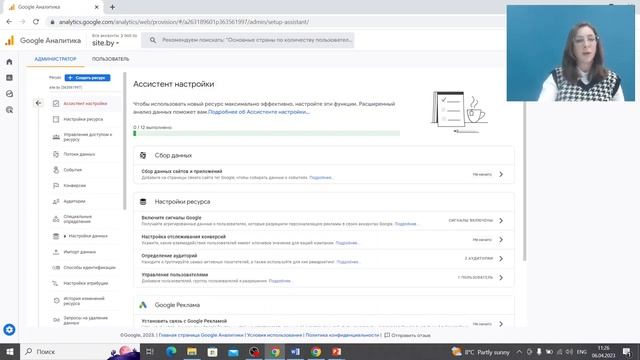Click the browser address bar
This screenshot has height=360, width=640.
tap(273, 22)
